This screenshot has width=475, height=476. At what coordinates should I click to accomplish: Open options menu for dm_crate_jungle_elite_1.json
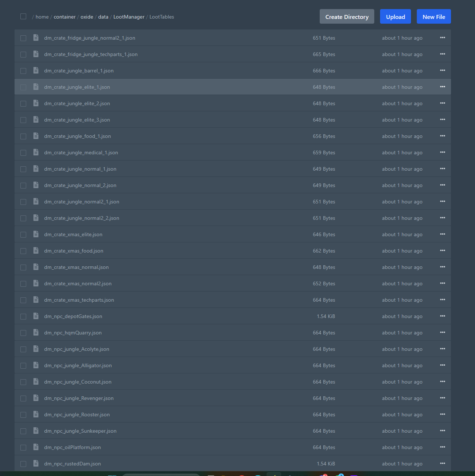[442, 87]
